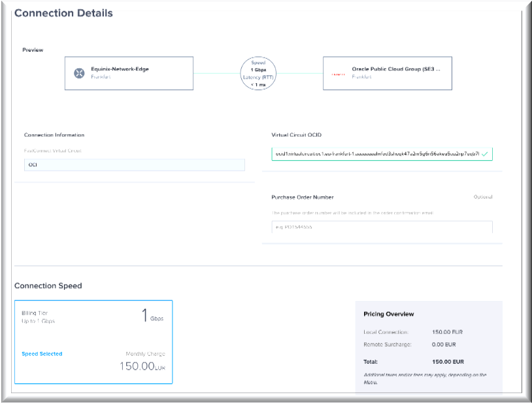
Task: Click the Optional text
Action: point(483,197)
